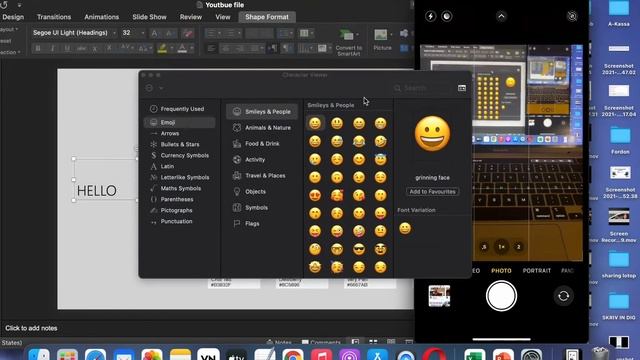
Task: Open the font colour dropdown arrow
Action: 192,49
